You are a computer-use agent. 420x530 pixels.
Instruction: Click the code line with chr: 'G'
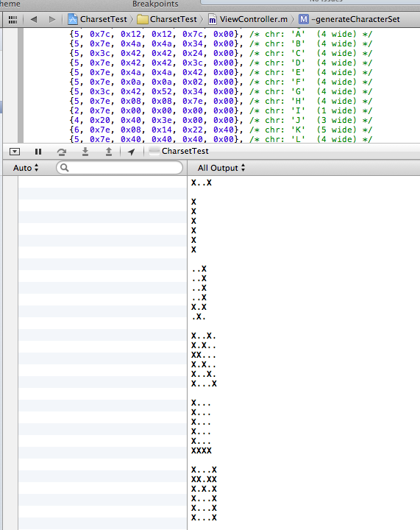click(221, 91)
